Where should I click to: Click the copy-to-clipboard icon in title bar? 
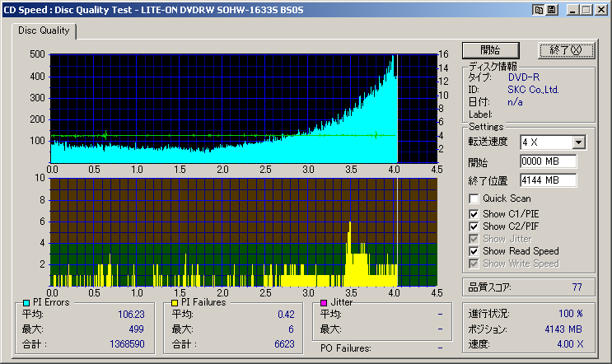(x=539, y=10)
